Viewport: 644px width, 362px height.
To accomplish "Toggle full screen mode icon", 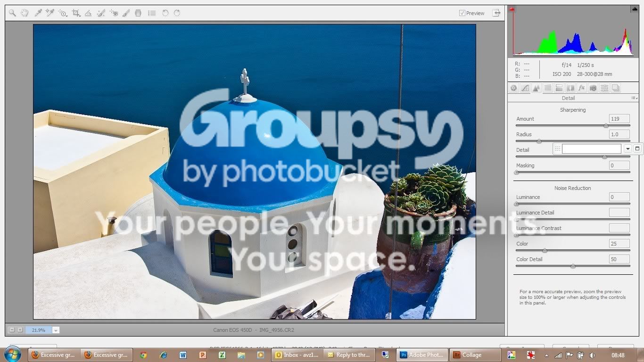I will pos(496,13).
